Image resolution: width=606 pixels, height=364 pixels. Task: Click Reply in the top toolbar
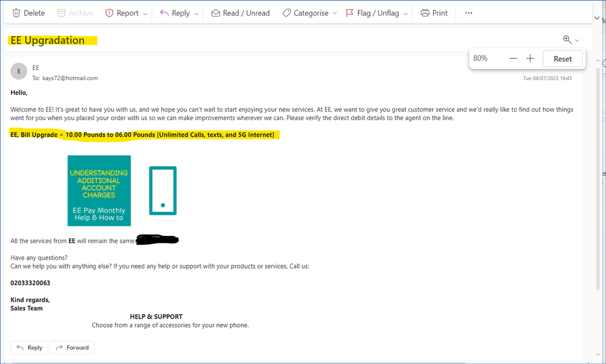(x=175, y=13)
